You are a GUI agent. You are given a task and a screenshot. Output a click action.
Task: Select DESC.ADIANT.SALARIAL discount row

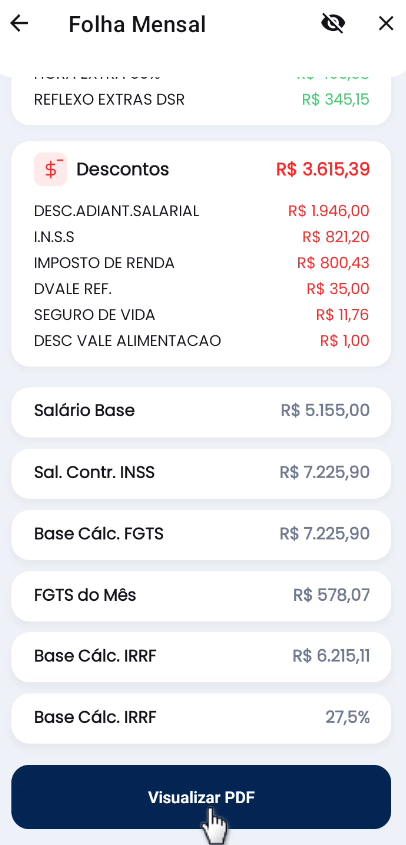click(x=202, y=211)
